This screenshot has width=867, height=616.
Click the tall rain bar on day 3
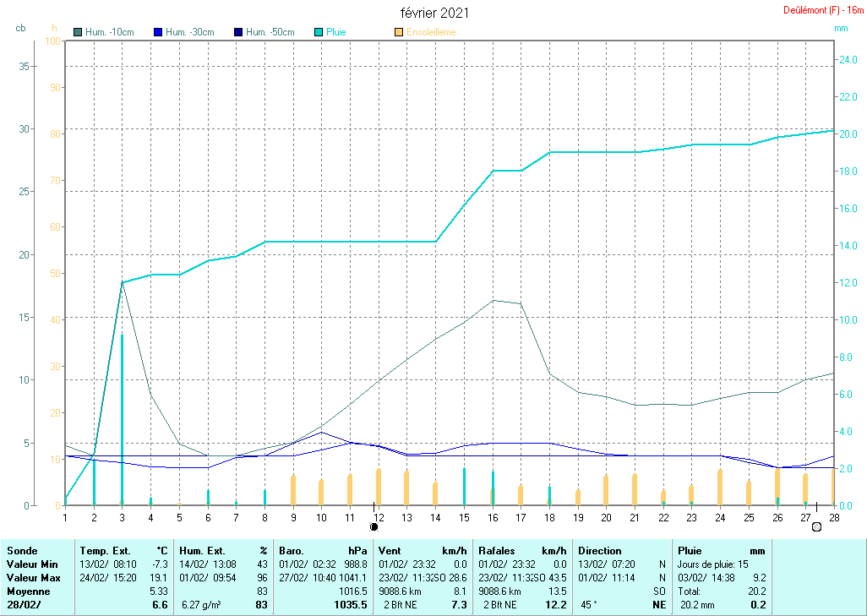122,418
